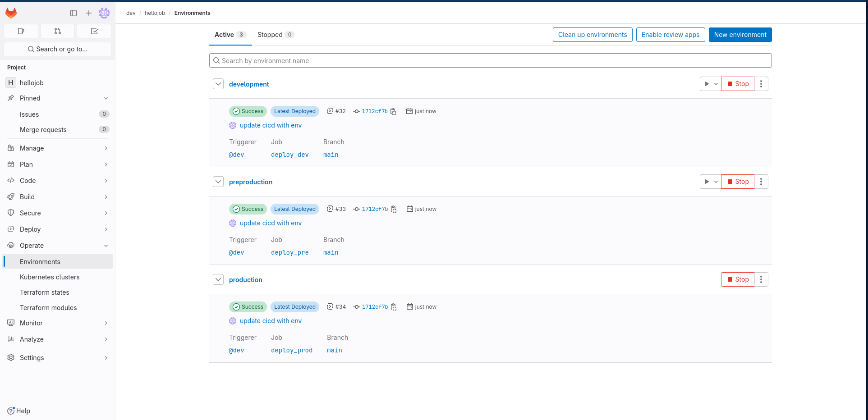This screenshot has height=420, width=868.
Task: Open more actions menu for preproduction
Action: click(761, 182)
